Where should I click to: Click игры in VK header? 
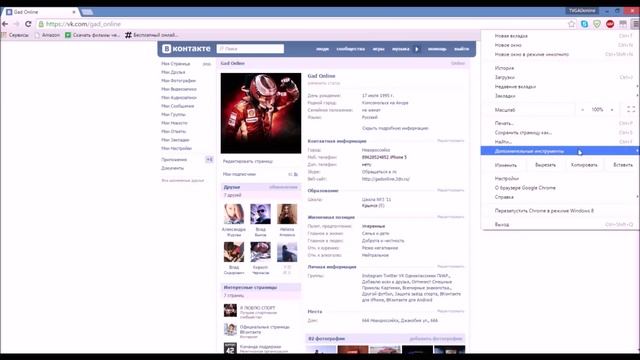point(378,49)
